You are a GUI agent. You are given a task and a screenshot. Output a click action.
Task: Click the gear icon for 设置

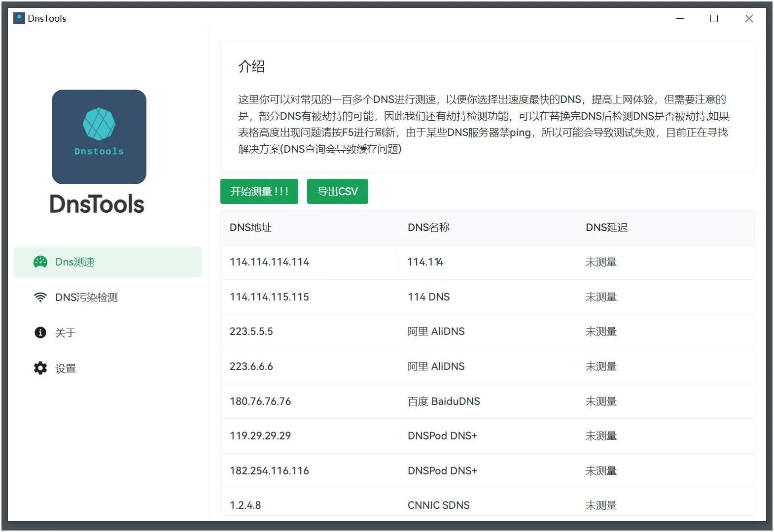(40, 368)
